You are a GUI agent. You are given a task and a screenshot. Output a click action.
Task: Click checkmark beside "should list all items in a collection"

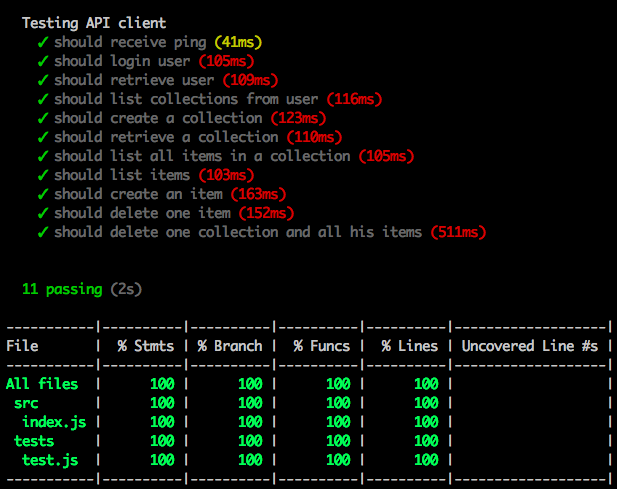pos(43,156)
